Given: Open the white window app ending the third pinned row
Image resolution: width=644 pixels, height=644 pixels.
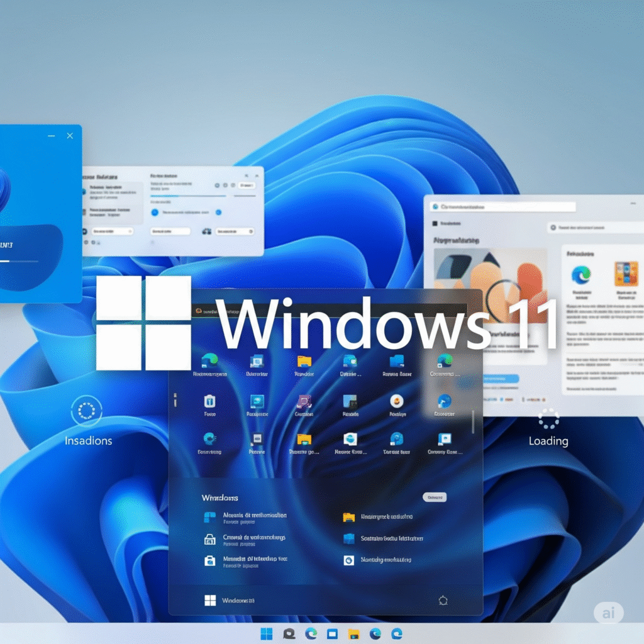Looking at the screenshot, I should 445,439.
